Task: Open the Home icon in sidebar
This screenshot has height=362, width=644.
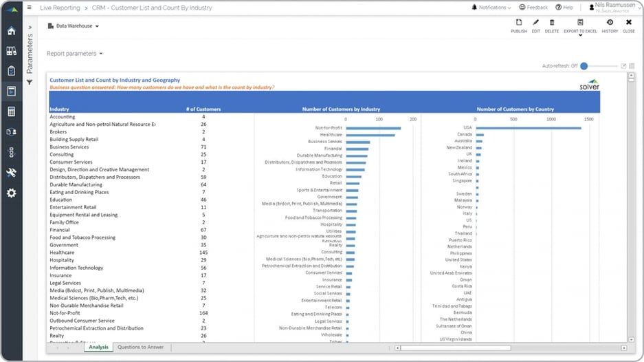Action: (11, 31)
